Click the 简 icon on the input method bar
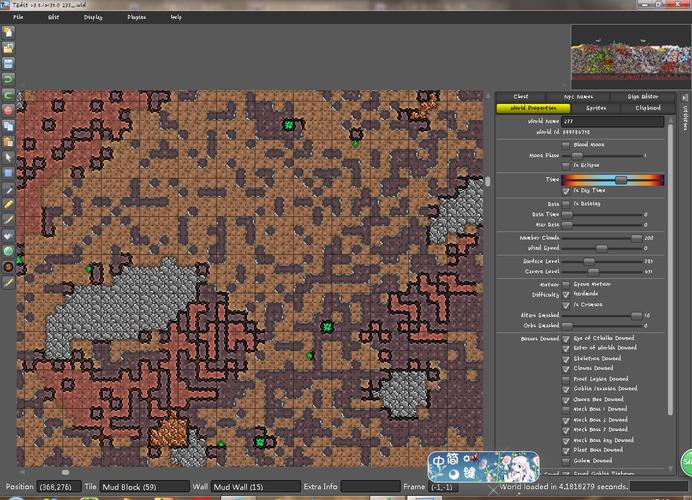The image size is (692, 500). [x=453, y=459]
